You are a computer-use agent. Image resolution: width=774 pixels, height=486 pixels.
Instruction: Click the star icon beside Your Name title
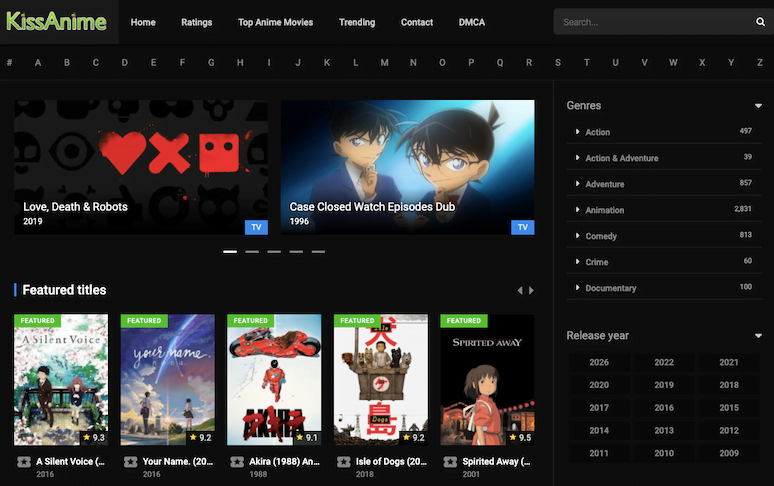(x=130, y=462)
